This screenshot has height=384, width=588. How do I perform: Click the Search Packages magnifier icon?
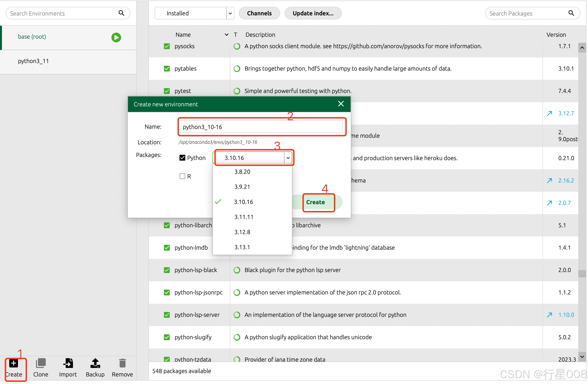tap(571, 13)
